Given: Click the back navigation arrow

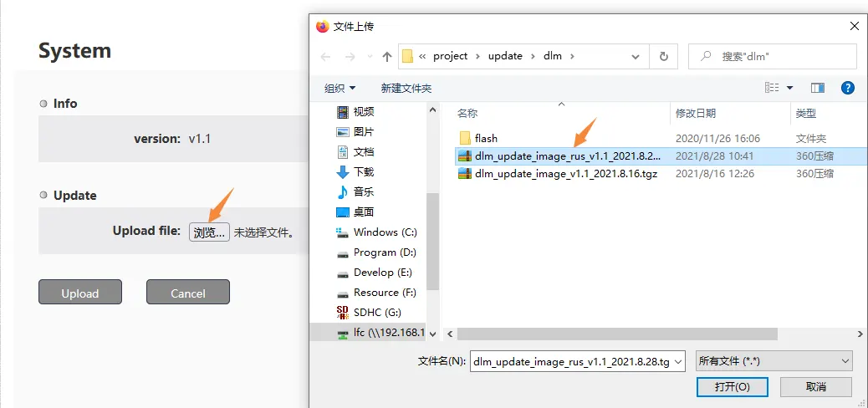Looking at the screenshot, I should (x=325, y=57).
